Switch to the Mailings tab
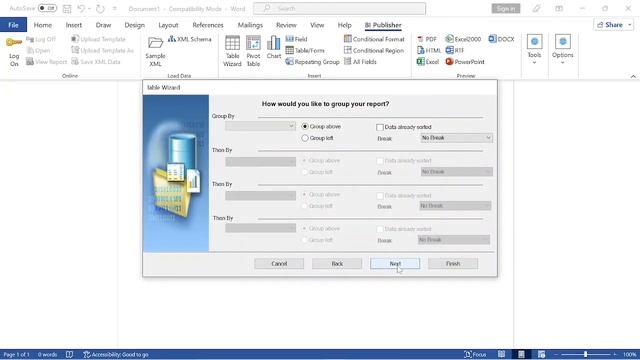Screen dimensions: 640x360 (x=250, y=25)
